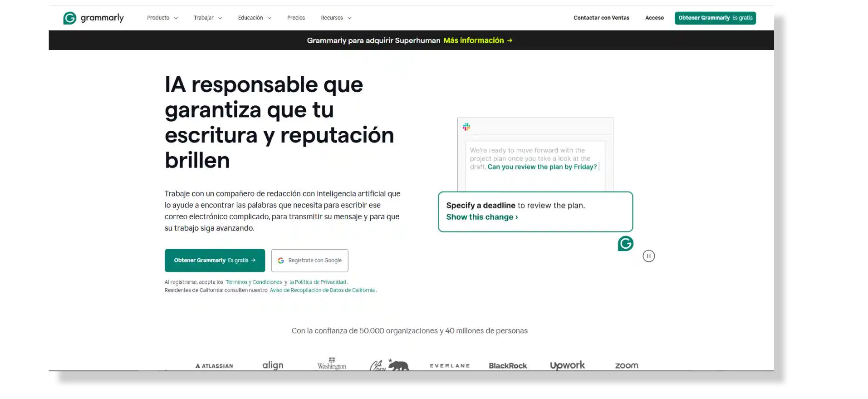The image size is (868, 399).
Task: Click the Acceso login link
Action: point(654,18)
